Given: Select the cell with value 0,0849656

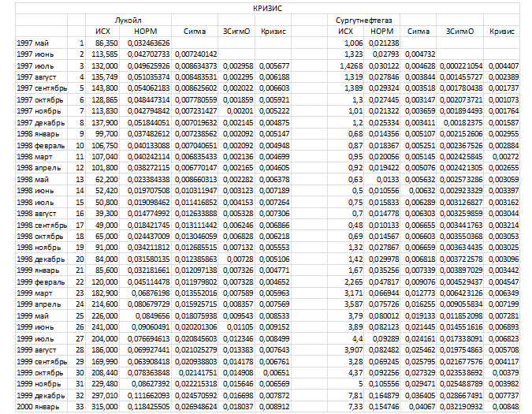Looking at the screenshot, I should pos(145,316).
